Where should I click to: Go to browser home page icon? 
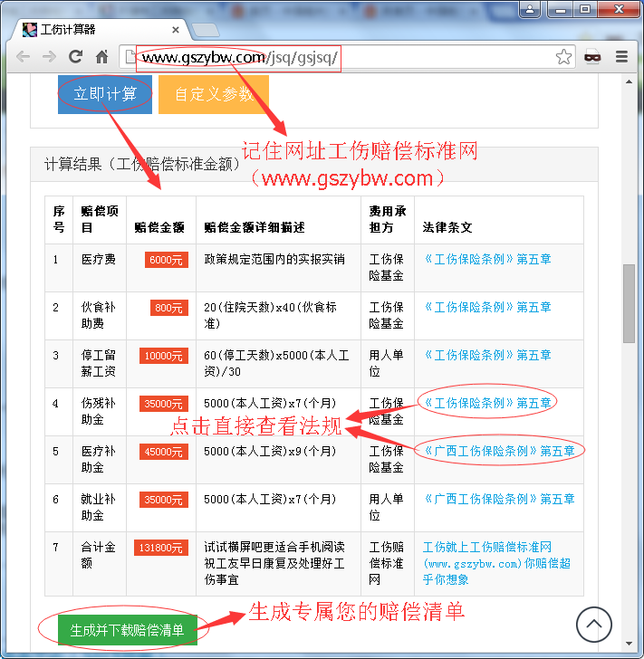(101, 56)
